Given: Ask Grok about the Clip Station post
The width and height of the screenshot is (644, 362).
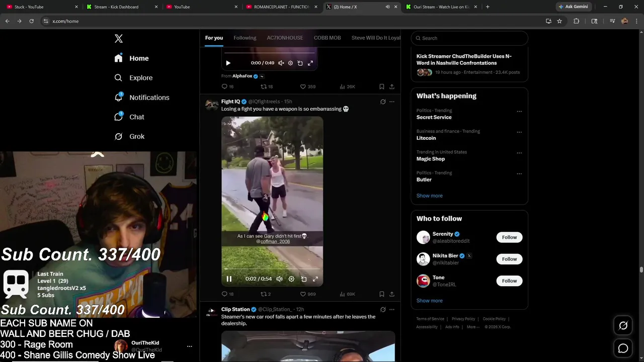Looking at the screenshot, I should point(383,309).
